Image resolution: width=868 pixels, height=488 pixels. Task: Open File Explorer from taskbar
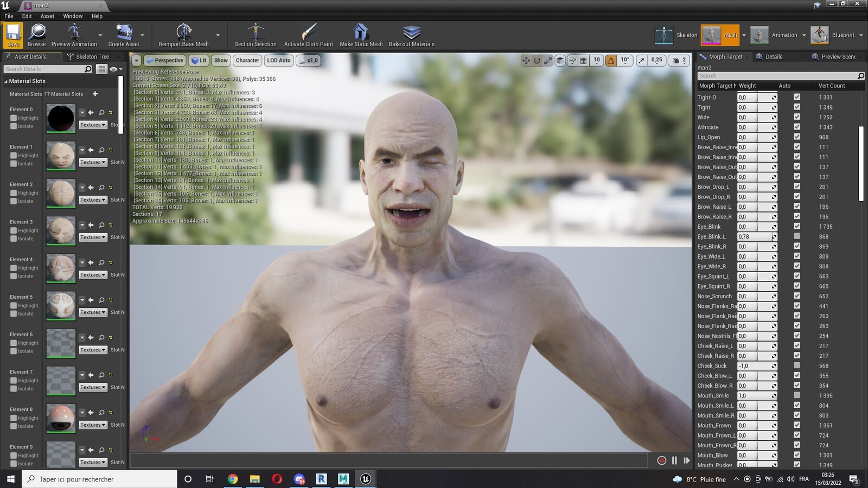click(254, 479)
